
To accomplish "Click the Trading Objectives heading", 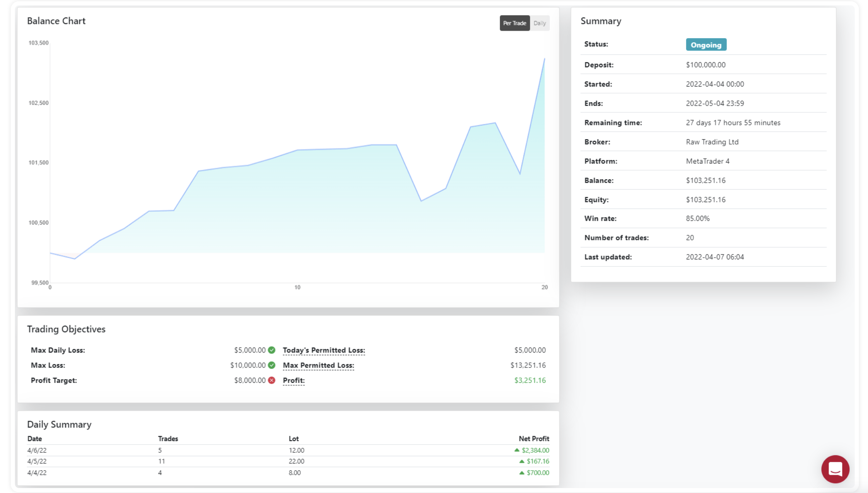I will (66, 329).
